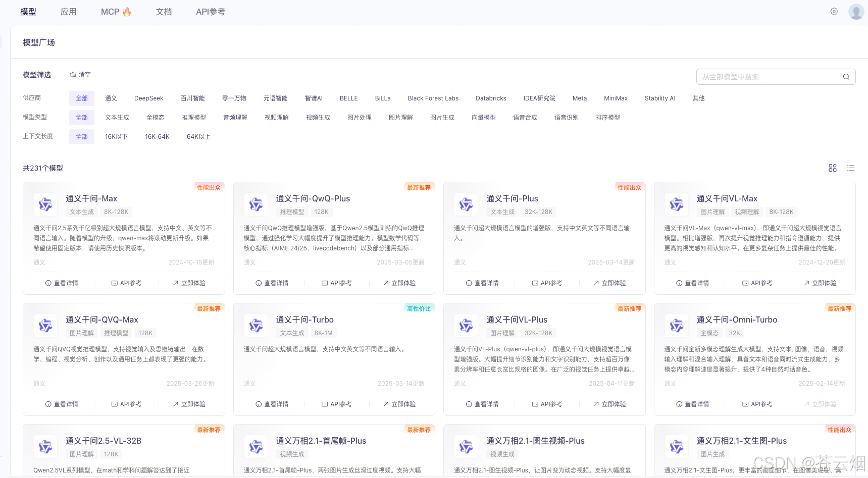Image resolution: width=868 pixels, height=478 pixels.
Task: Click the 通义万相2.1-文生图-Plus model logo
Action: (x=677, y=447)
